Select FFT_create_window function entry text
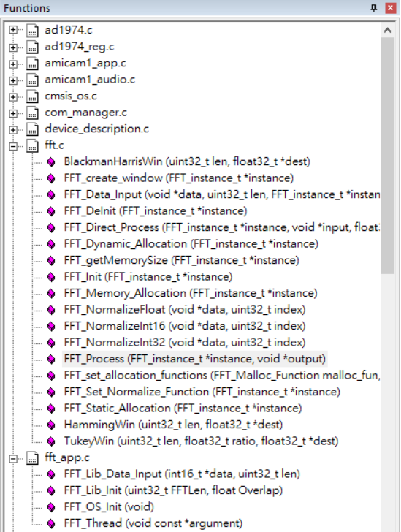The image size is (401, 532). (179, 178)
